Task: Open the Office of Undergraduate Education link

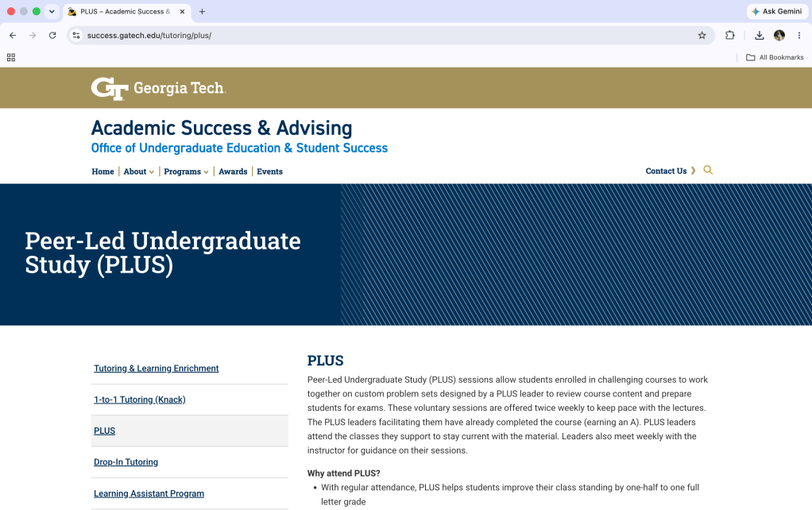Action: pos(239,148)
